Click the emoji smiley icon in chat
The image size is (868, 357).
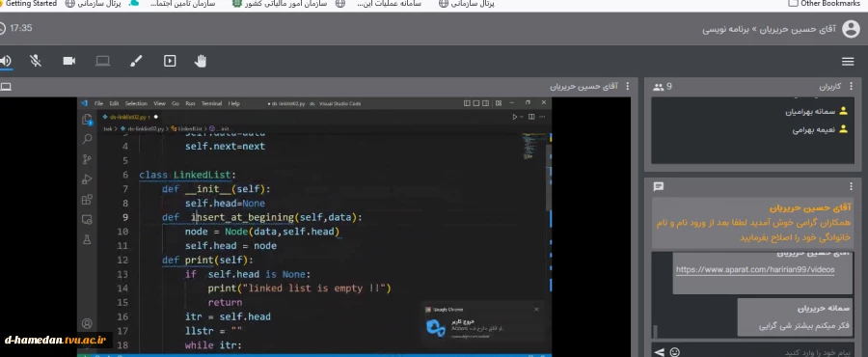(x=674, y=352)
